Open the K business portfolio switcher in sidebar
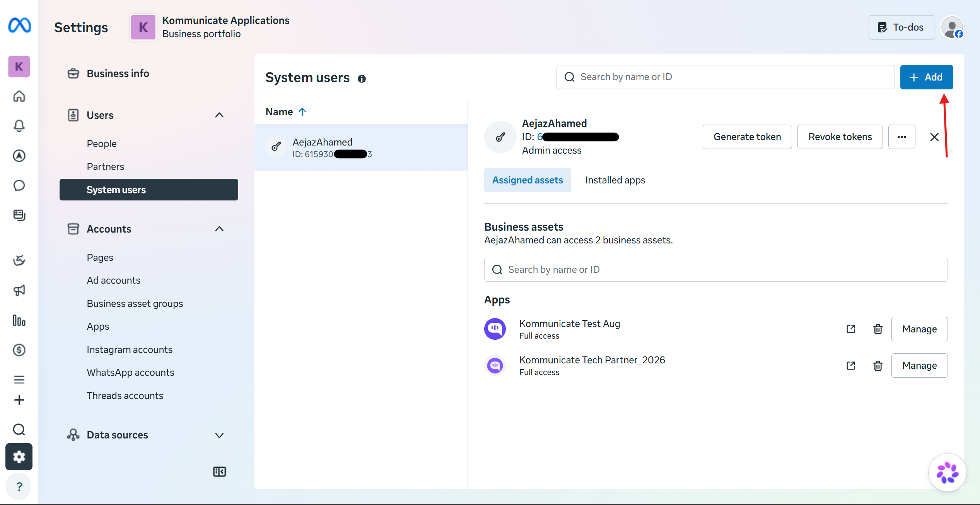 click(x=19, y=67)
